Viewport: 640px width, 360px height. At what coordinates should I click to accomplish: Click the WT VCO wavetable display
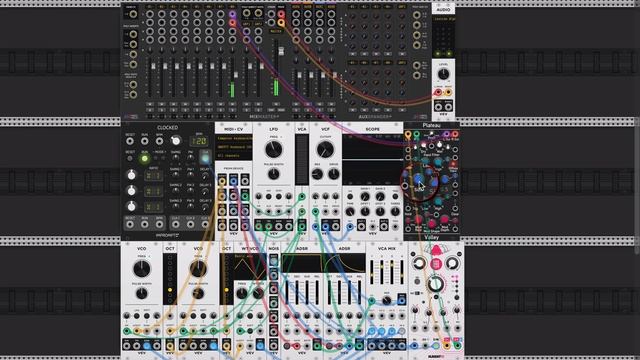(x=250, y=267)
